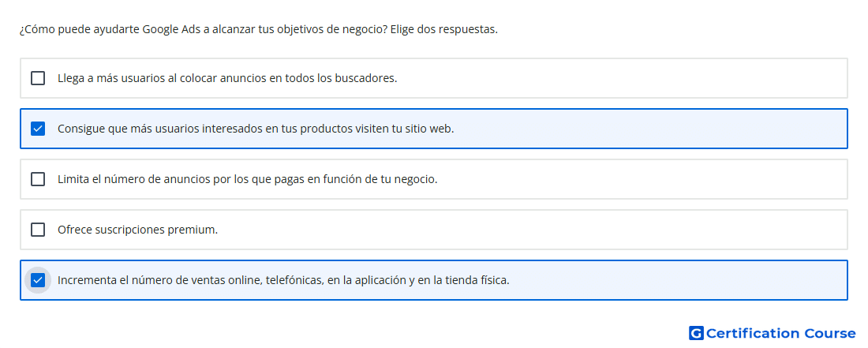The width and height of the screenshot is (868, 348).
Task: Click empty area of 'en función de tu negocio' card
Action: (642, 179)
